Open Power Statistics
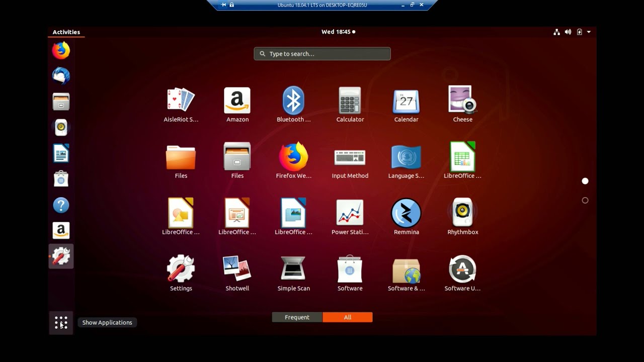The height and width of the screenshot is (362, 644). (350, 217)
